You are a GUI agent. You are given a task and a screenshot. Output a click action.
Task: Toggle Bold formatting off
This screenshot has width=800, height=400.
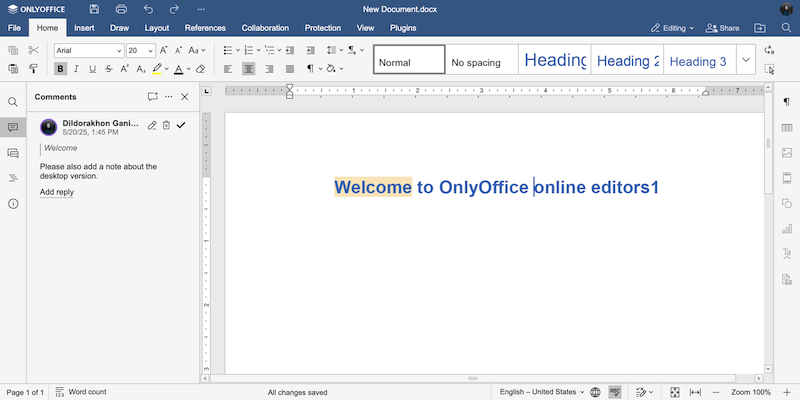pos(61,69)
